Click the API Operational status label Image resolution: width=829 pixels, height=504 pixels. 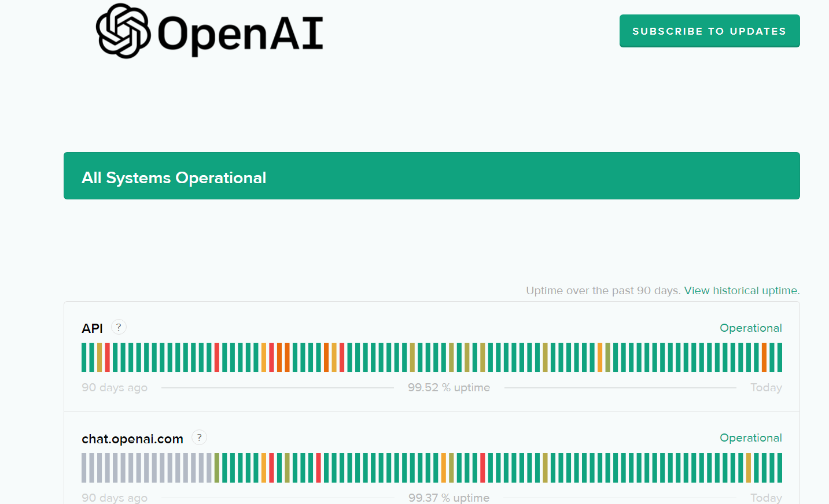point(750,328)
